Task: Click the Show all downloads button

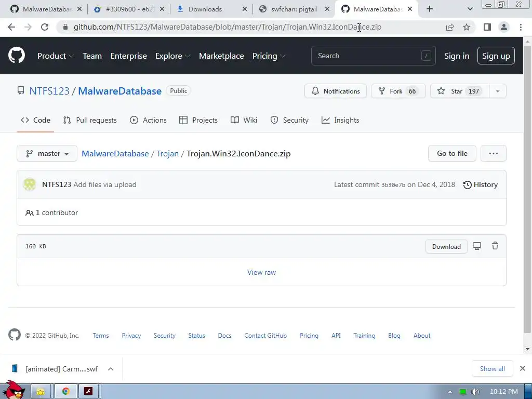Action: pyautogui.click(x=493, y=368)
